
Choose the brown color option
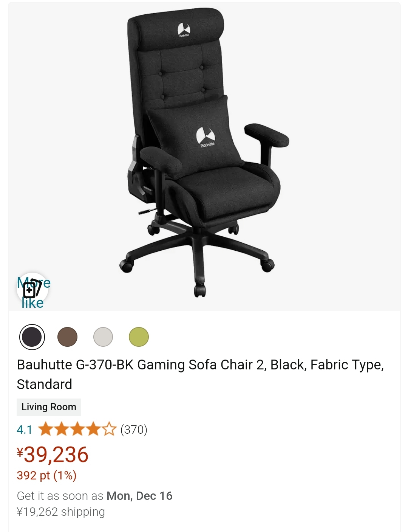coord(67,337)
